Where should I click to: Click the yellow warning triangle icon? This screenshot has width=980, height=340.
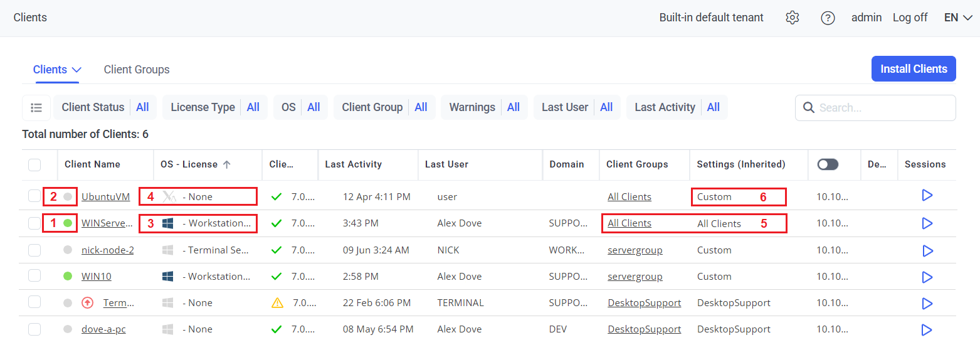(277, 303)
